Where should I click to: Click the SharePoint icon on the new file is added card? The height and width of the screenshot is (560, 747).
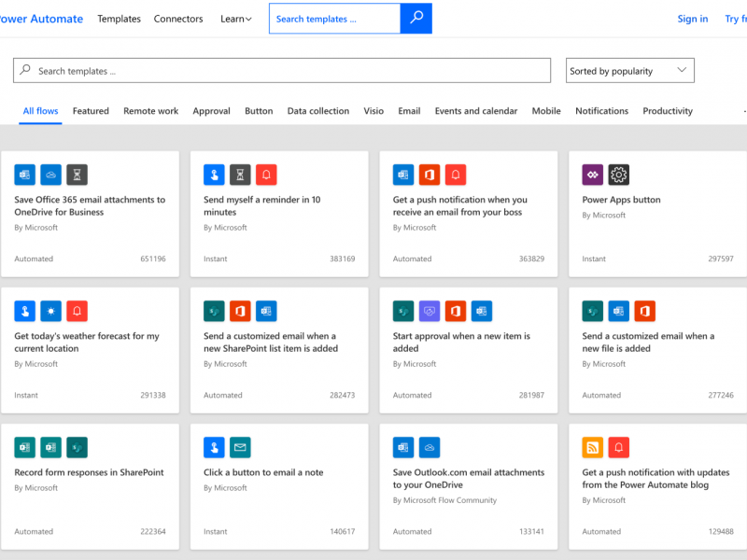click(593, 311)
